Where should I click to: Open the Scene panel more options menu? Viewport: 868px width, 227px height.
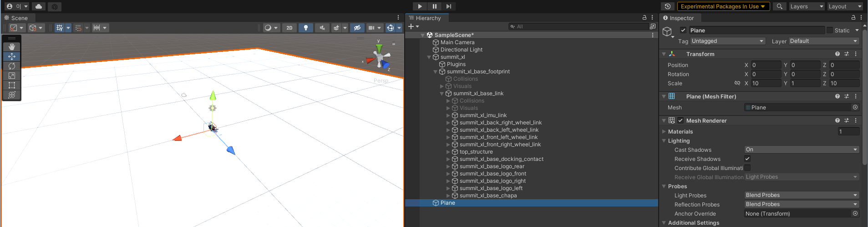pyautogui.click(x=398, y=18)
